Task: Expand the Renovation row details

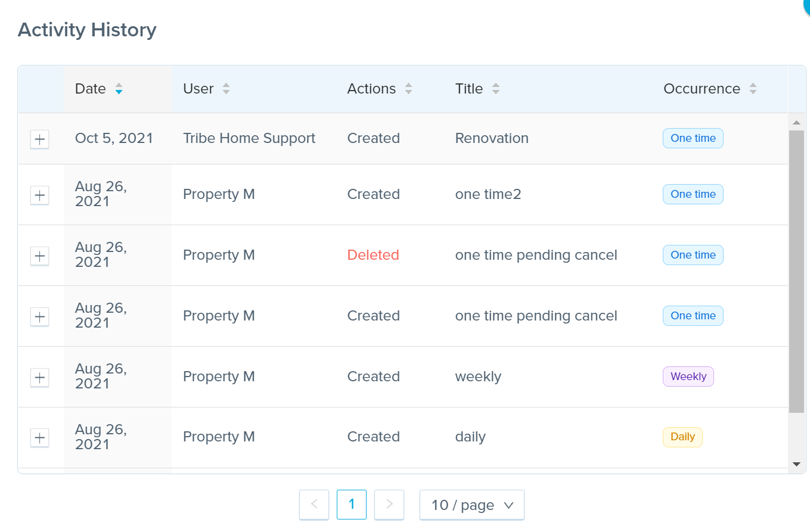Action: pos(39,139)
